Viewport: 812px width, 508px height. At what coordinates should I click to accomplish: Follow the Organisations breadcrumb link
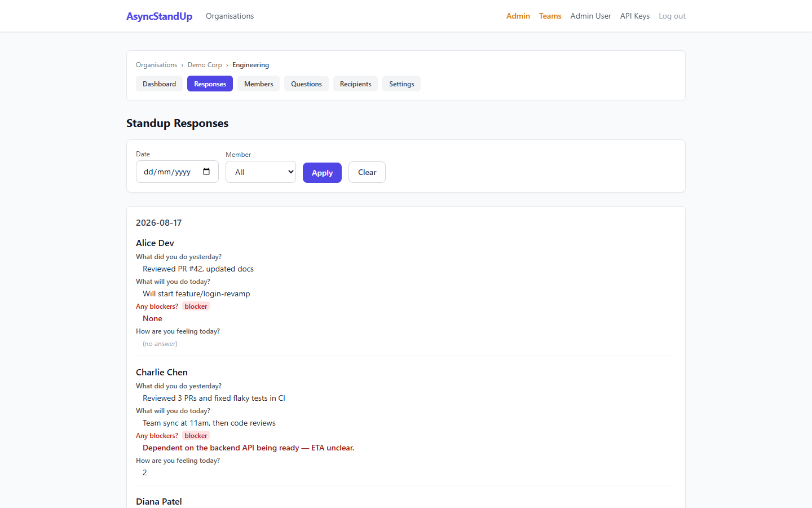point(156,65)
